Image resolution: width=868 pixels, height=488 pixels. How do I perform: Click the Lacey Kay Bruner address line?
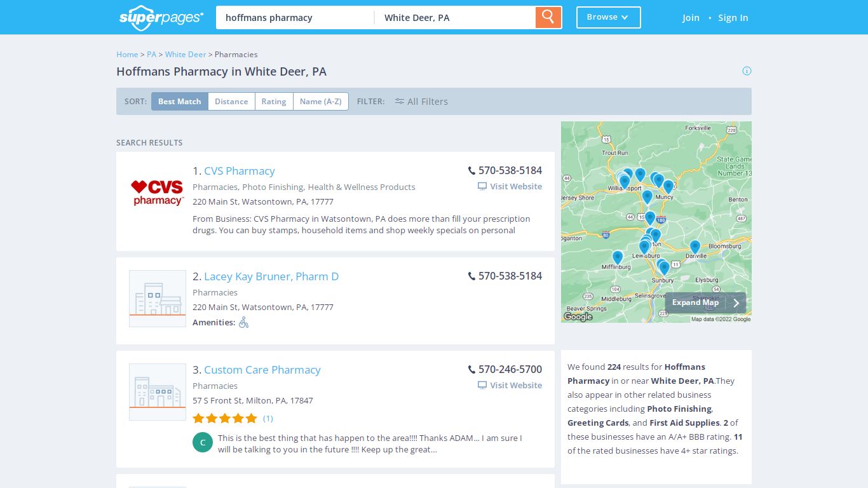(x=263, y=308)
